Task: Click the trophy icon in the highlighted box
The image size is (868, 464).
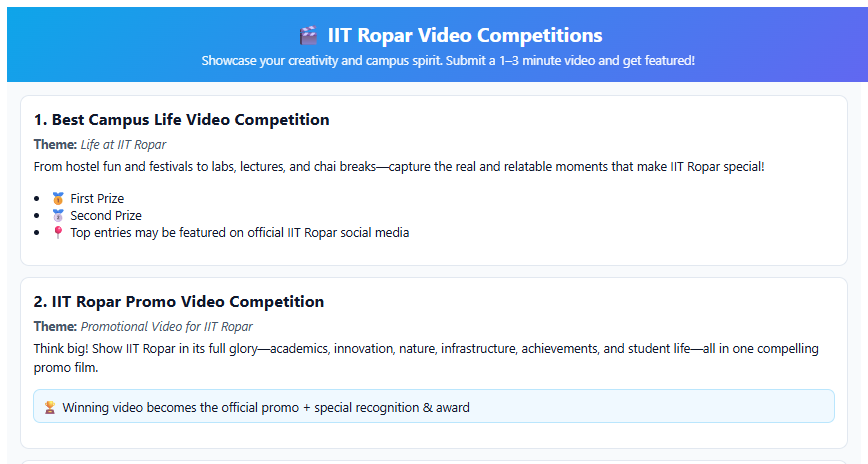Action: 50,408
